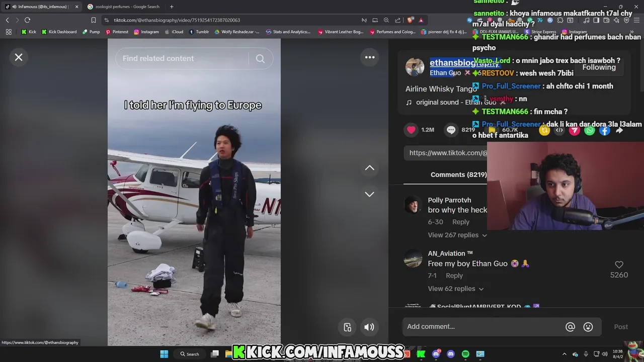Open more share options arrow
644x362 pixels.
(619, 131)
